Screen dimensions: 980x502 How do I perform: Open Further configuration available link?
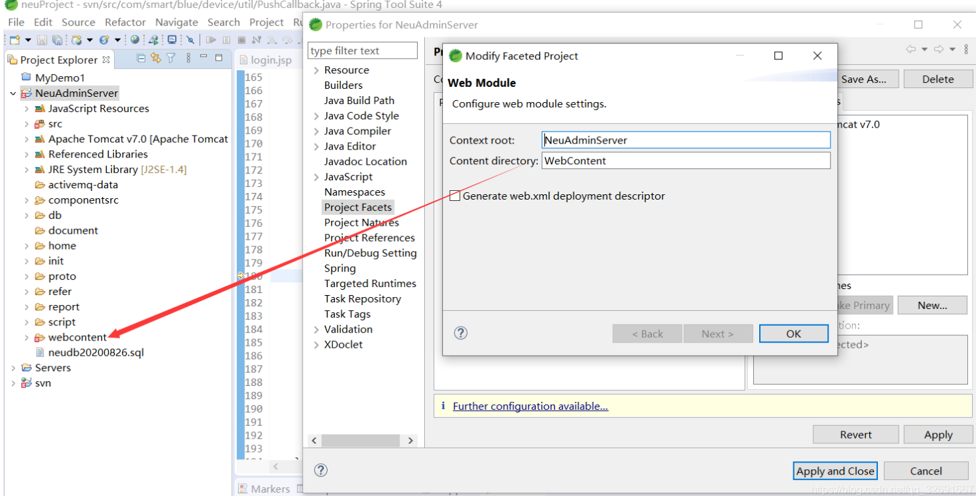[530, 406]
